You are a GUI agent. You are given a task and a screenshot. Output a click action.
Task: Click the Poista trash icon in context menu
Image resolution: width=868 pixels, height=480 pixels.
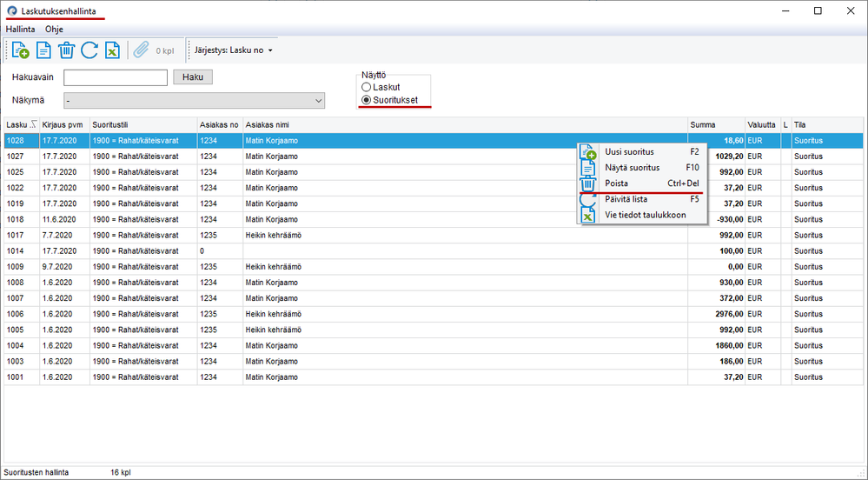588,183
